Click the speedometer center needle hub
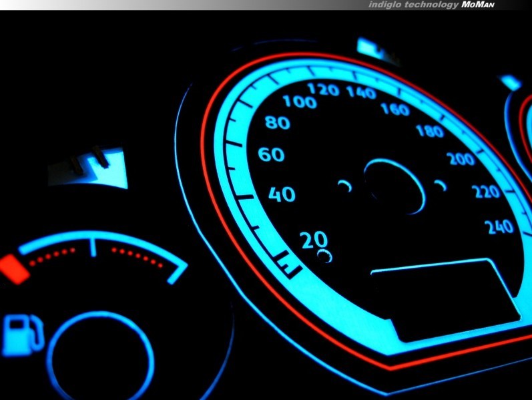Screen dimensions: 532x400 click(394, 186)
